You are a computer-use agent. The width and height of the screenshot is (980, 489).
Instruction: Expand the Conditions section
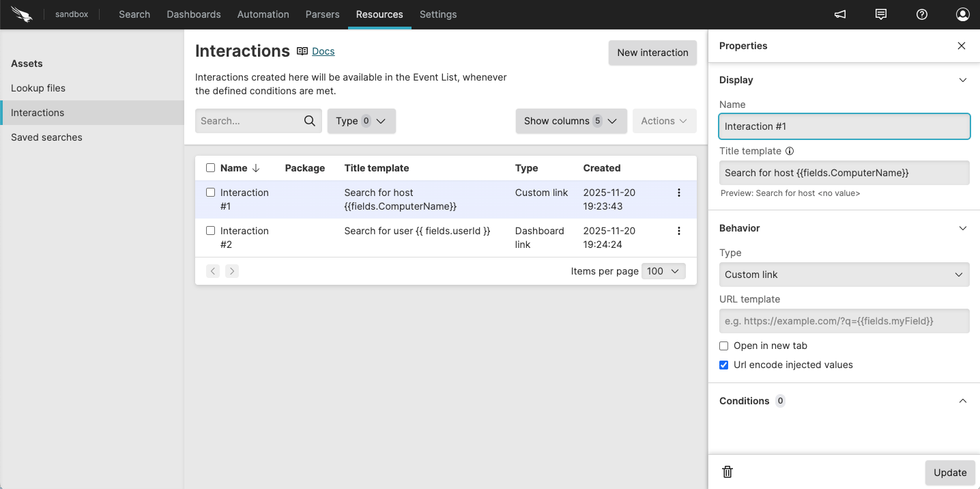962,401
